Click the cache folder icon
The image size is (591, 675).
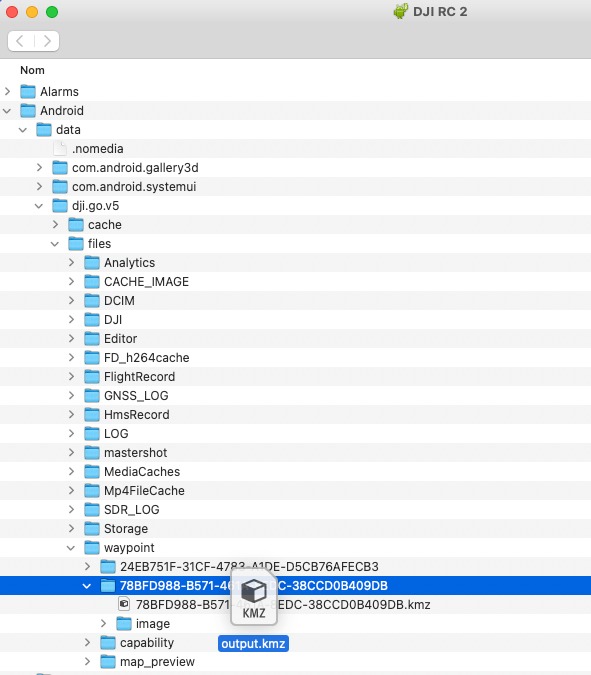click(76, 225)
